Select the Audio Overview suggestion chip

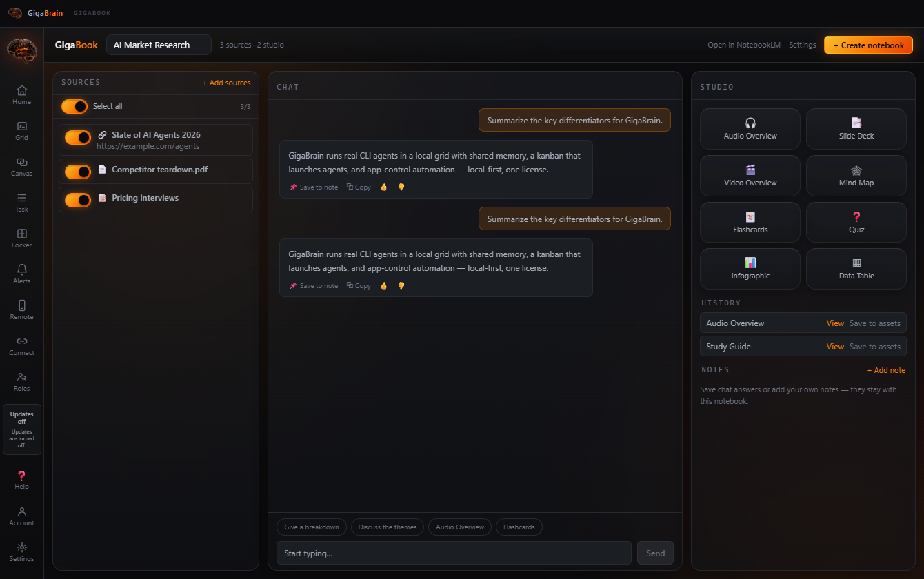pos(460,527)
